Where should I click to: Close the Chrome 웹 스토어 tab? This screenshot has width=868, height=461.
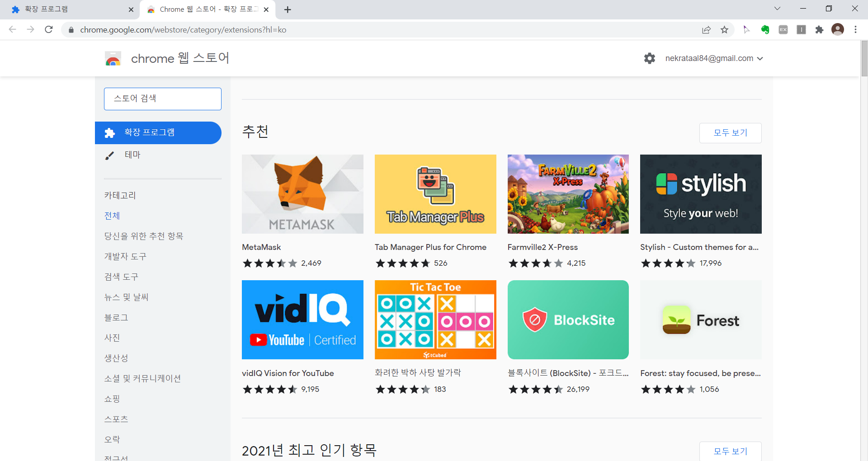coord(266,9)
